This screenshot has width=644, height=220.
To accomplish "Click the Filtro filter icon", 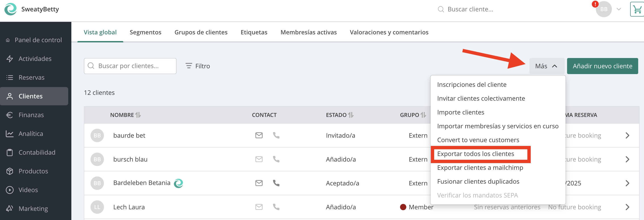I will click(189, 66).
